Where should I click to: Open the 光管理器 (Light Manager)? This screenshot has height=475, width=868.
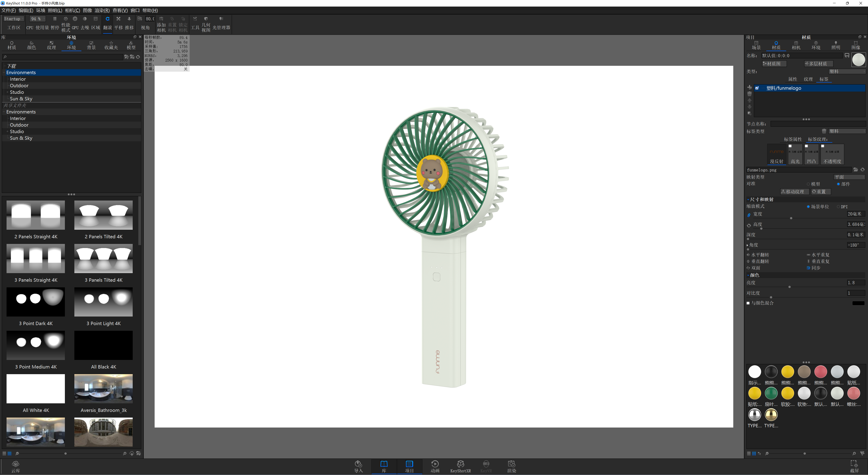[x=221, y=24]
